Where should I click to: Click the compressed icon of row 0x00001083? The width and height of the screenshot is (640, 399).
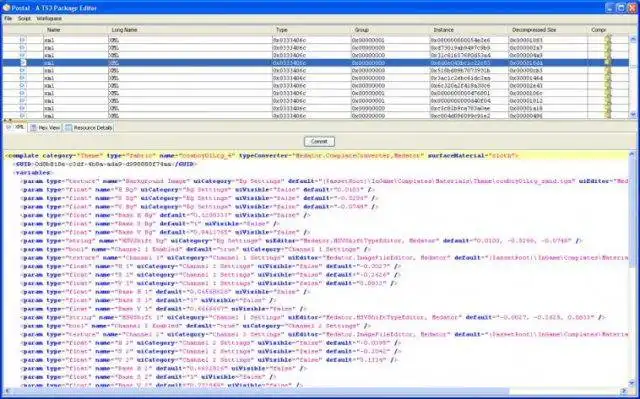click(608, 40)
